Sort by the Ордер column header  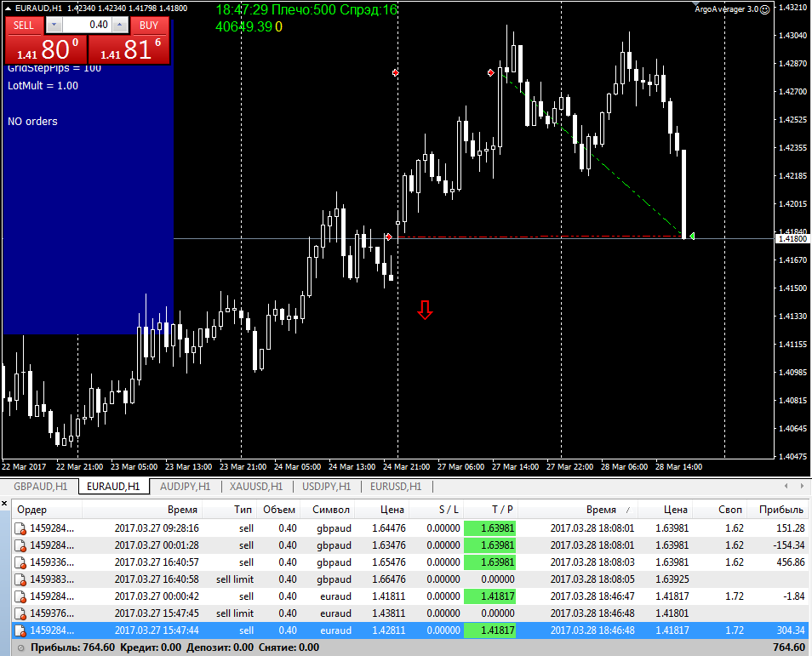(x=47, y=510)
